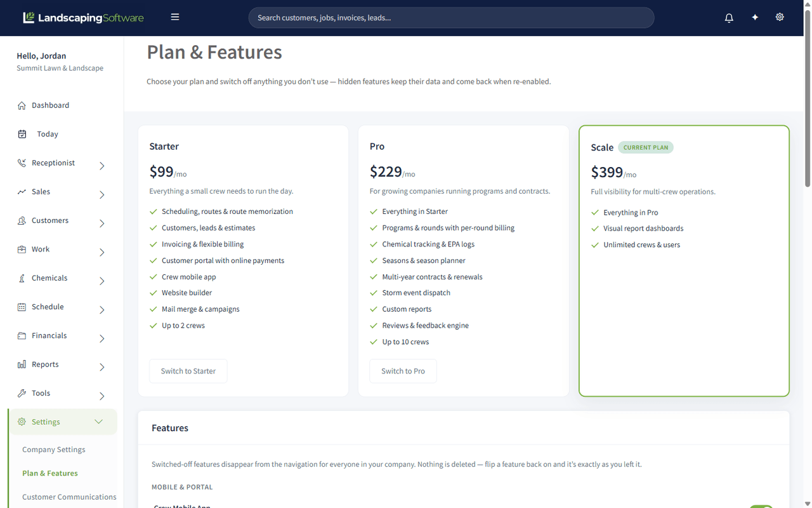Click the Work briefcase icon
This screenshot has height=508, width=812.
click(x=22, y=250)
